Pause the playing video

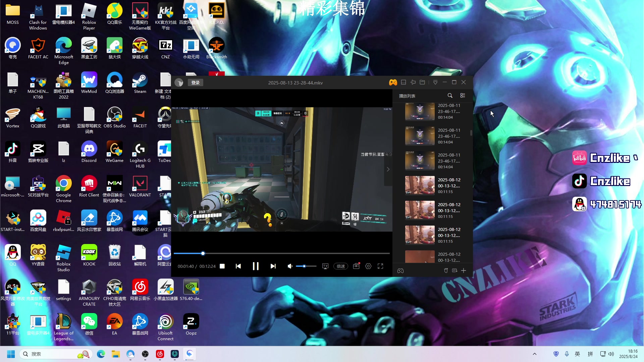[256, 266]
